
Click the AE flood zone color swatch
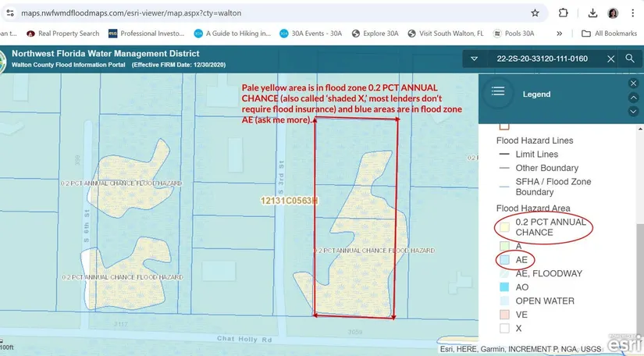point(504,259)
